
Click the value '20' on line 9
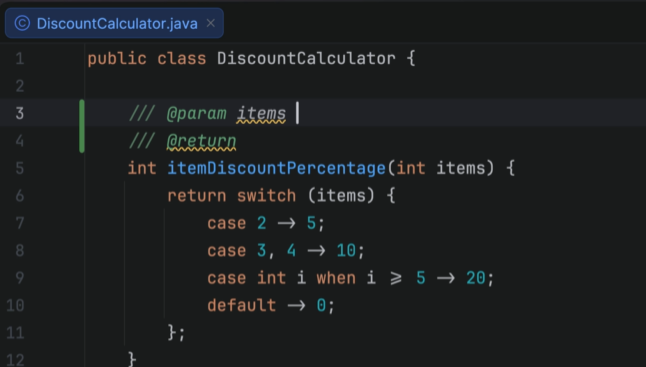coord(476,278)
